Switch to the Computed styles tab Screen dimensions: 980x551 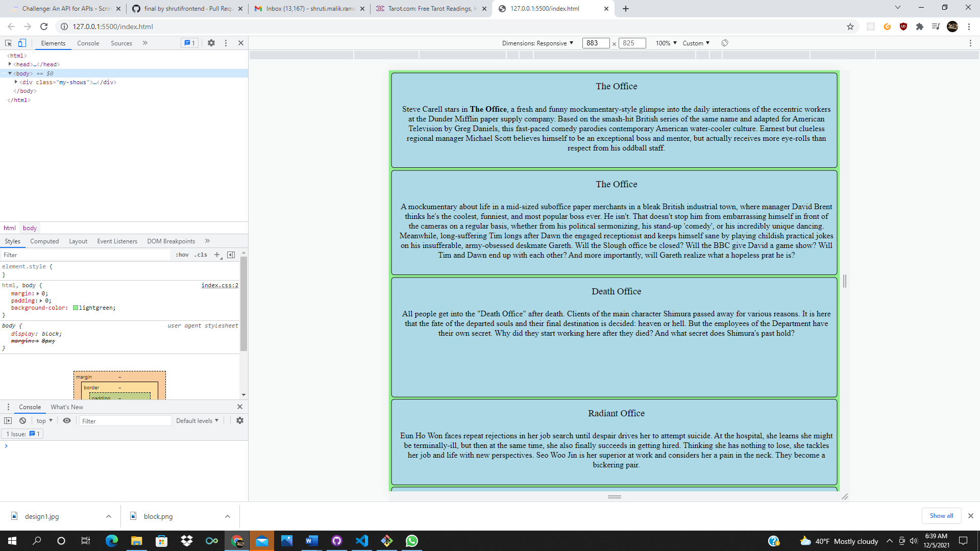44,241
